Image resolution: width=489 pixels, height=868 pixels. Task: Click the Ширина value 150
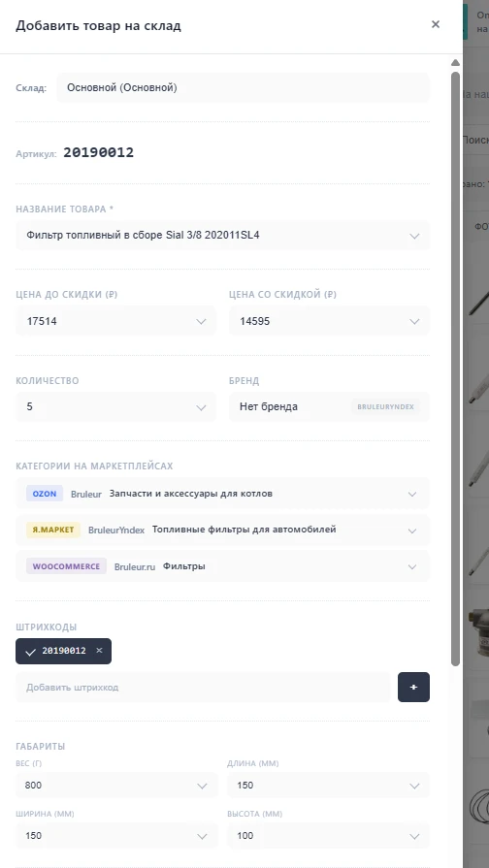click(33, 836)
